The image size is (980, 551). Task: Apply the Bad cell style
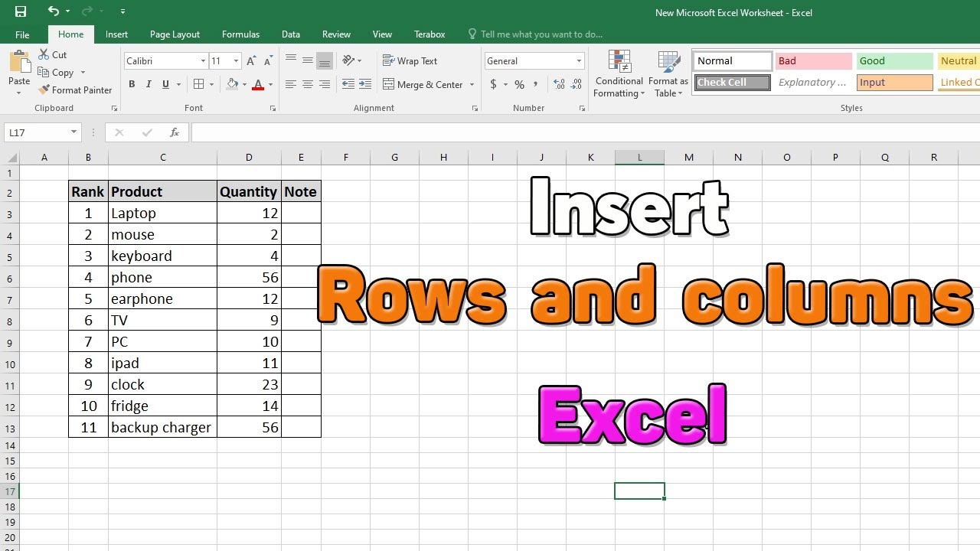click(x=813, y=61)
